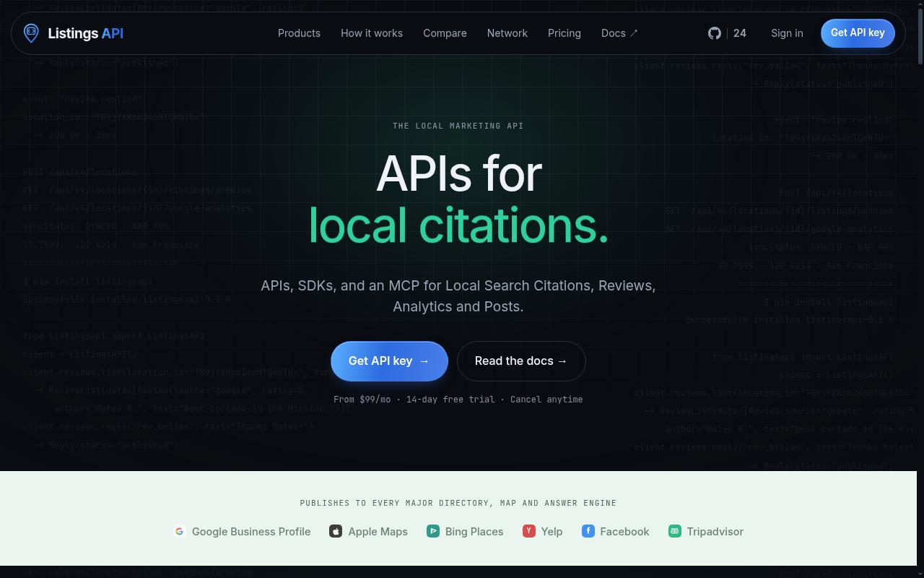Click the 'APIs for' headline text
The height and width of the screenshot is (578, 924).
point(458,173)
